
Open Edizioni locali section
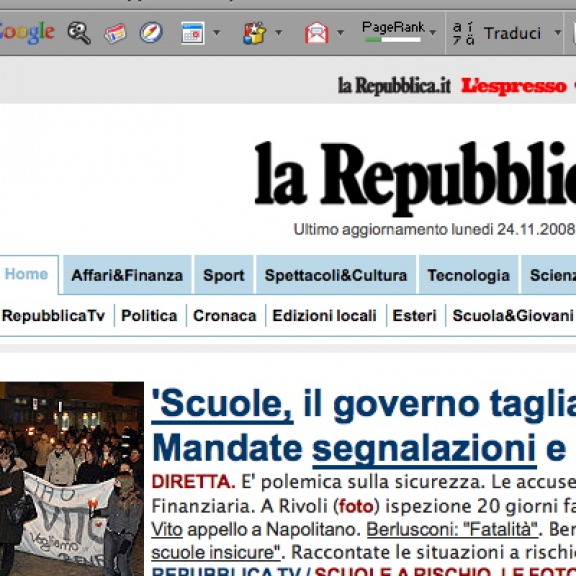coord(324,316)
